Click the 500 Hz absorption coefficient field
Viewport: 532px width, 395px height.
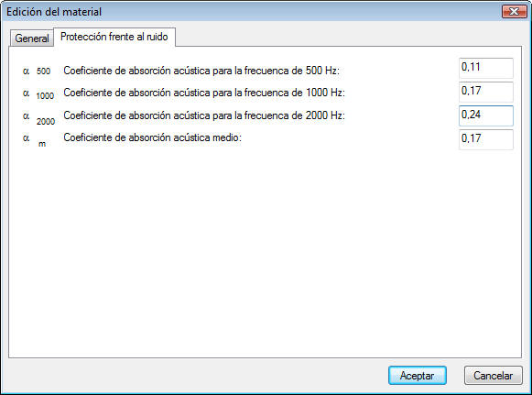[x=486, y=68]
